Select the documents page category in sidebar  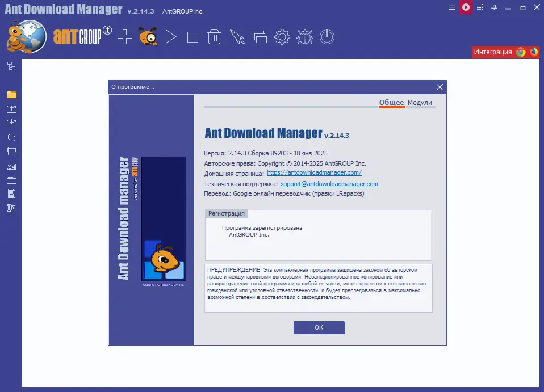[x=11, y=193]
